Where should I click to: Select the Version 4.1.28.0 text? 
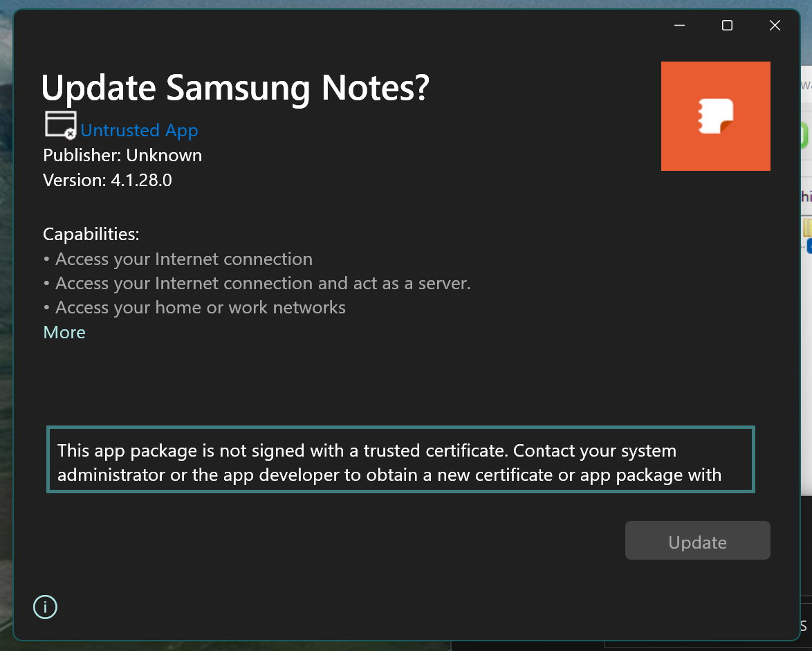(108, 180)
